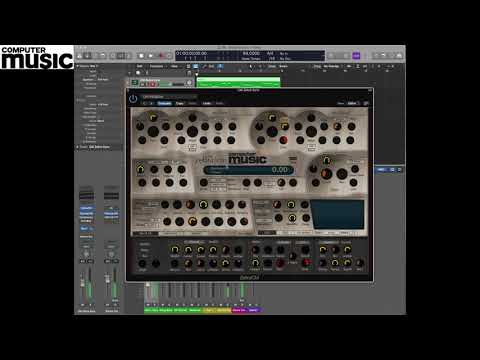Click the bright red knob in the bottom effects section
The image size is (480, 360).
click(x=306, y=262)
